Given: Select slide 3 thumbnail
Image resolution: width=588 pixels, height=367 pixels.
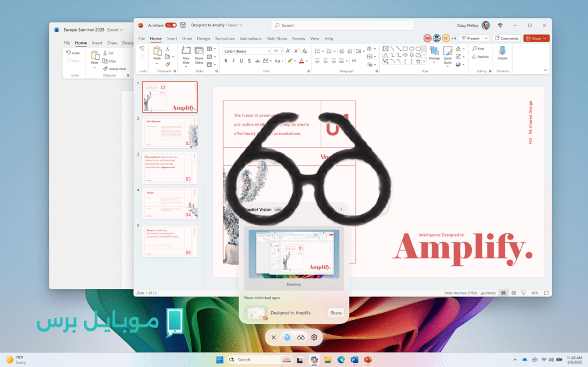Looking at the screenshot, I should click(170, 168).
